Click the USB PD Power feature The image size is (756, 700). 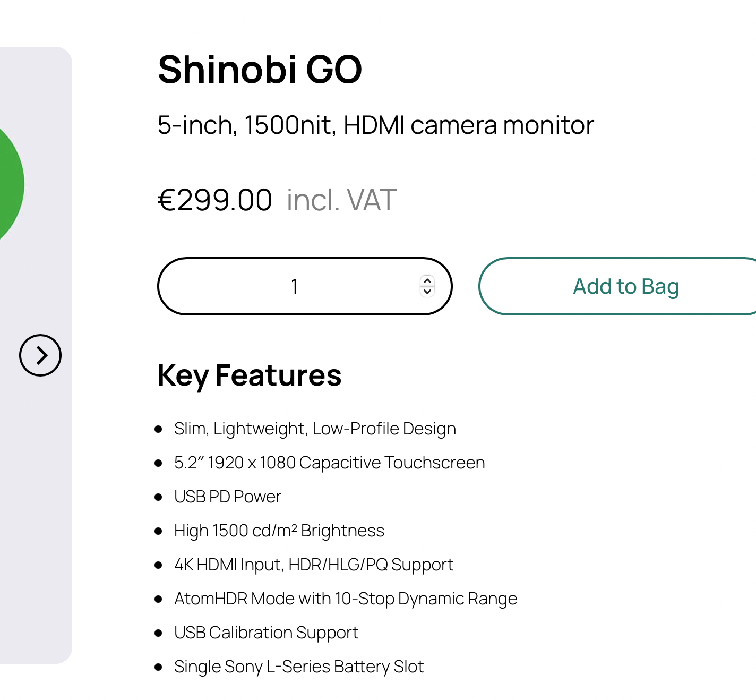coord(227,497)
